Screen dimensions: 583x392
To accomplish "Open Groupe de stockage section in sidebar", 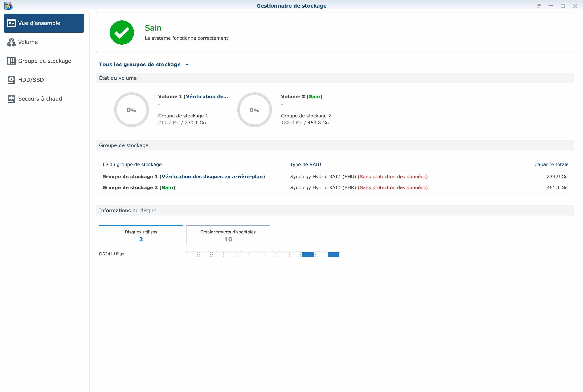I will pyautogui.click(x=44, y=61).
